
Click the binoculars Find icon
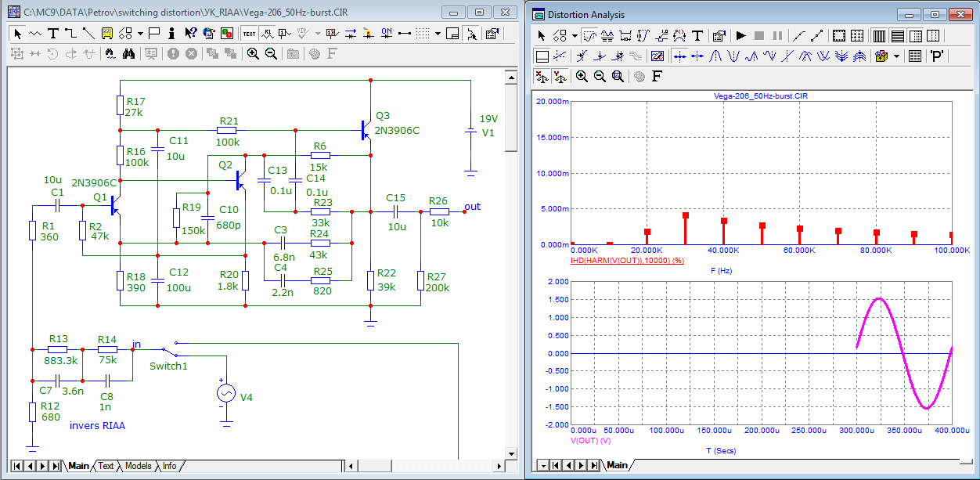pyautogui.click(x=129, y=53)
